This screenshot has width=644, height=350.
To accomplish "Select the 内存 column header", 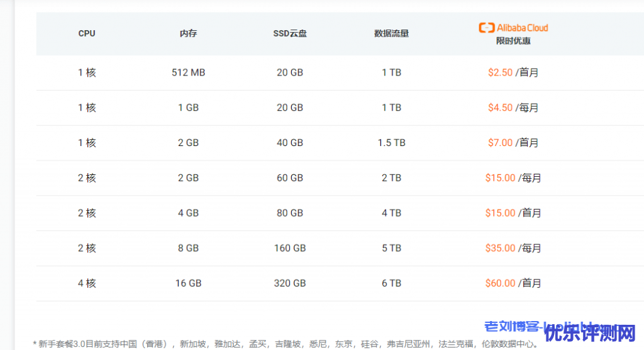I will 188,33.
